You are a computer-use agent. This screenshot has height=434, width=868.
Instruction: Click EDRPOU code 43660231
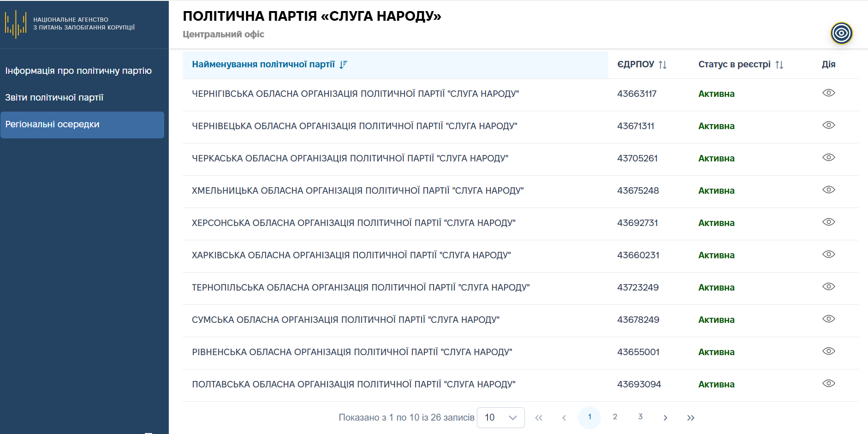click(638, 256)
